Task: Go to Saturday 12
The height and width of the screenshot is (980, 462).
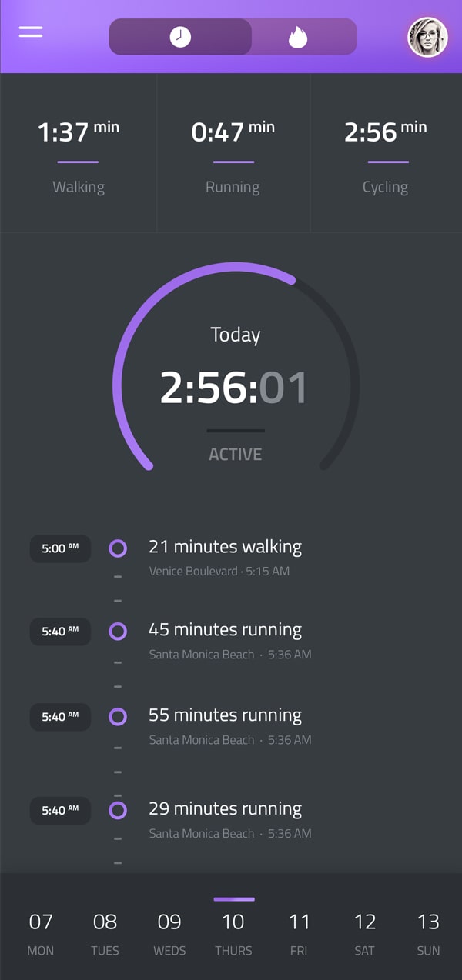Action: pos(364,932)
